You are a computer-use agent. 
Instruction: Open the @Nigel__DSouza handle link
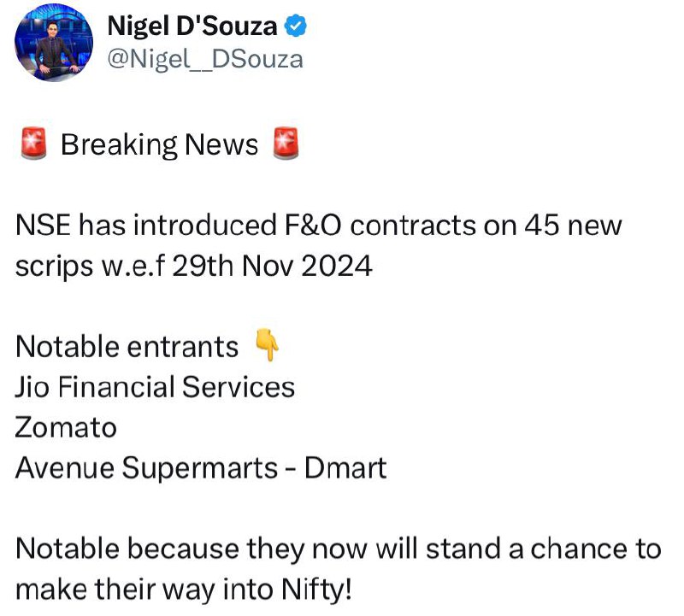[205, 60]
